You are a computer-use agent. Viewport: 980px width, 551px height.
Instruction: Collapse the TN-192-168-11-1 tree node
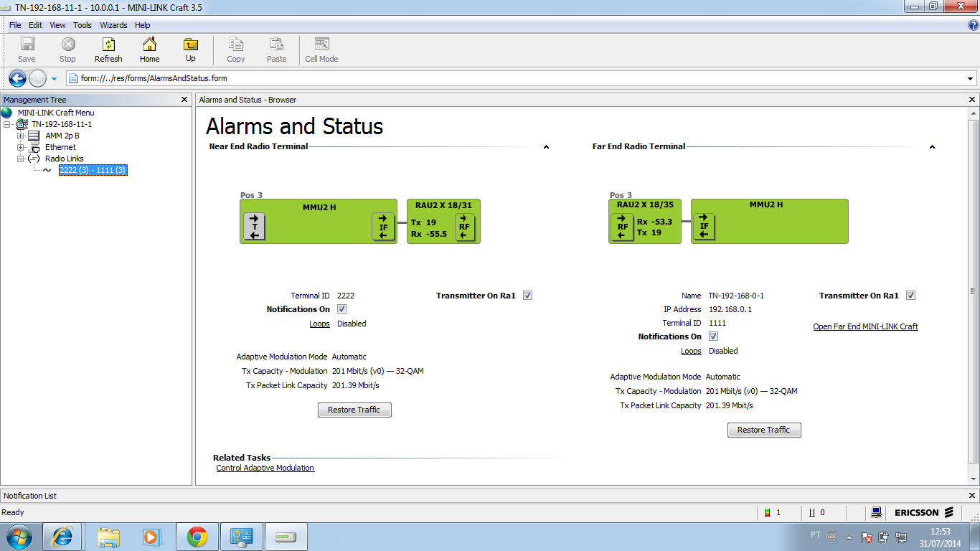click(7, 124)
